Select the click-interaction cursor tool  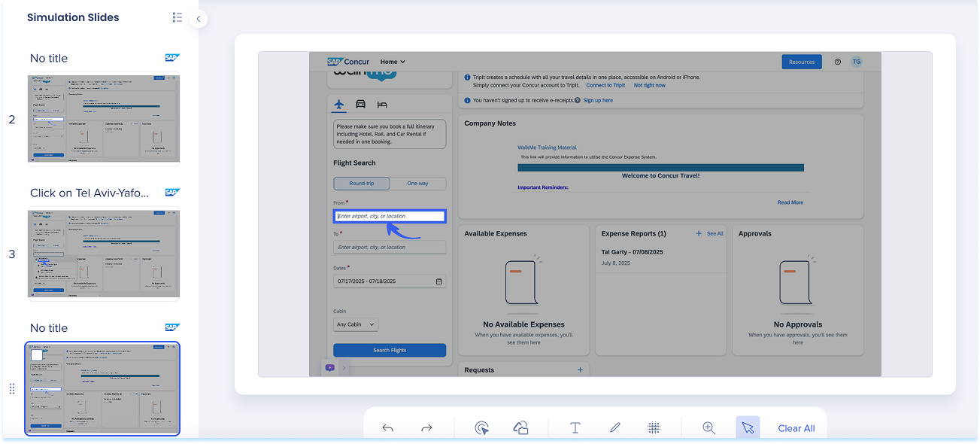coord(482,428)
